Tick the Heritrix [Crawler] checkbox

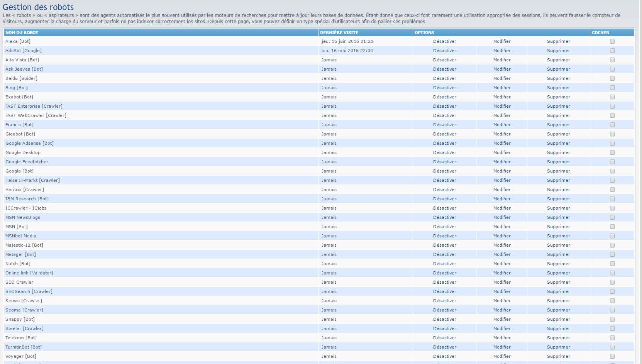(x=612, y=190)
